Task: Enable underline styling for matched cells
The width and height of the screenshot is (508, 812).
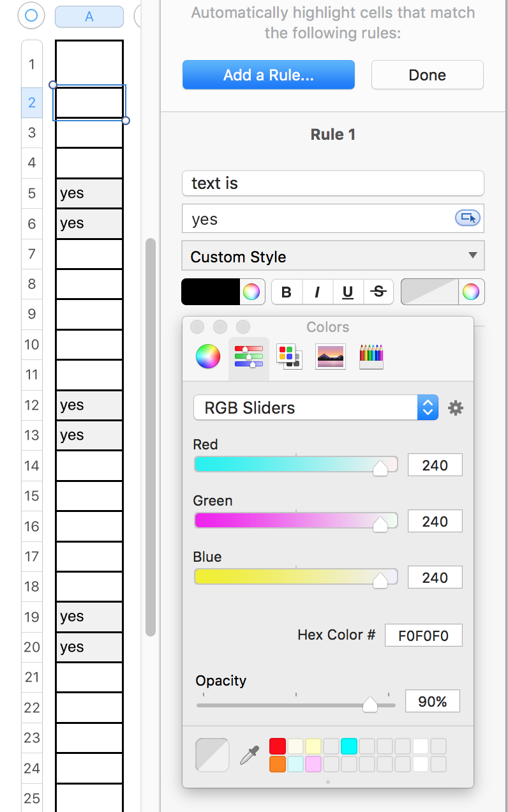Action: click(347, 291)
